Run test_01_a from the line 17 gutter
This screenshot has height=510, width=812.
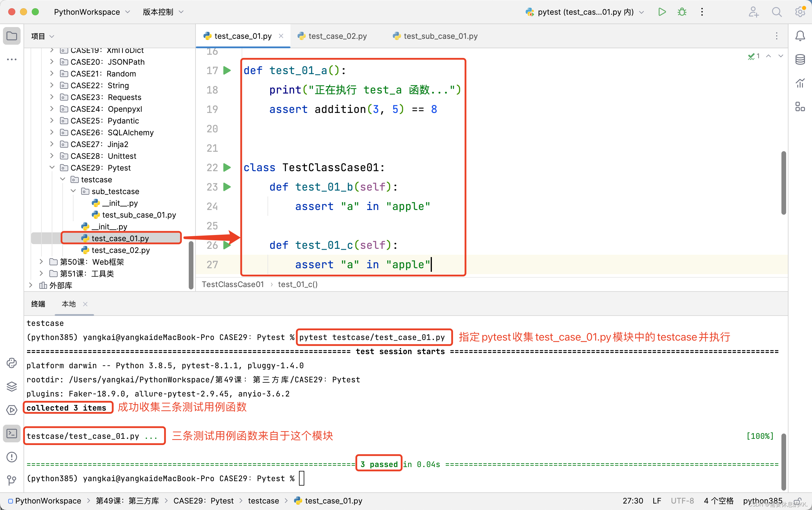tap(227, 71)
